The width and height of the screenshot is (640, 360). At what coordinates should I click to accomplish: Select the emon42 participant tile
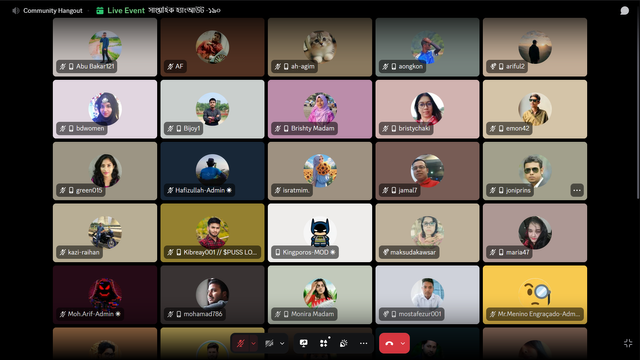(x=535, y=109)
